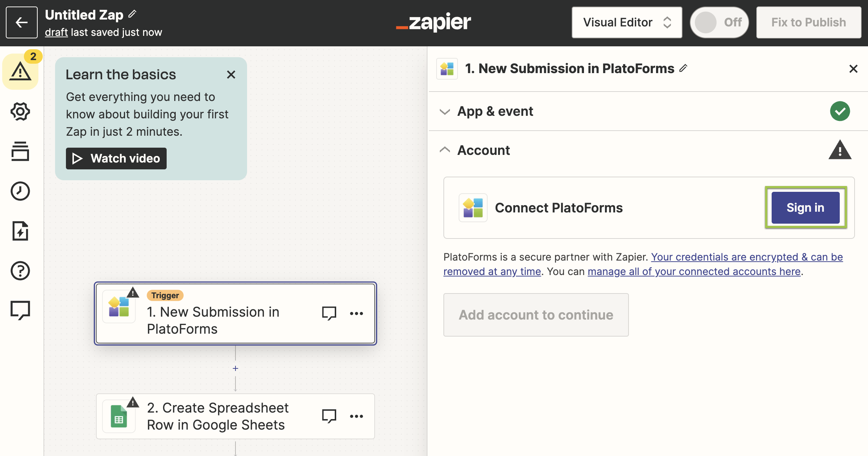The height and width of the screenshot is (456, 868).
Task: Open the manage connected accounts link
Action: click(x=694, y=271)
